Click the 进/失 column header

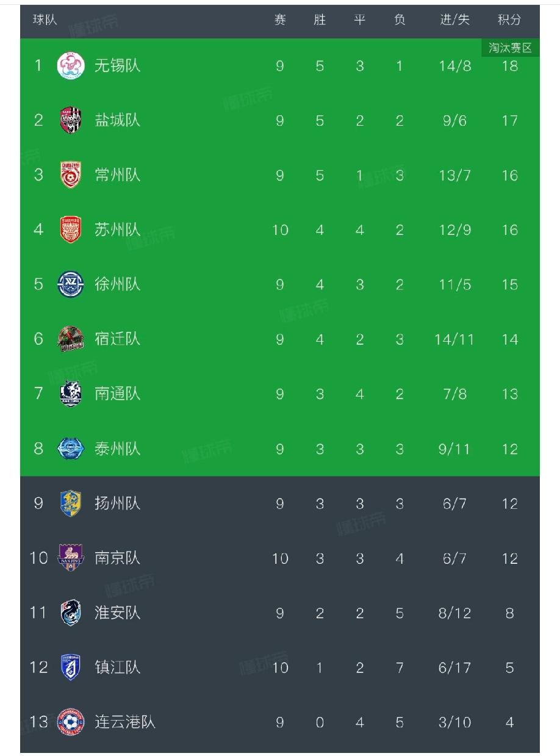point(455,20)
